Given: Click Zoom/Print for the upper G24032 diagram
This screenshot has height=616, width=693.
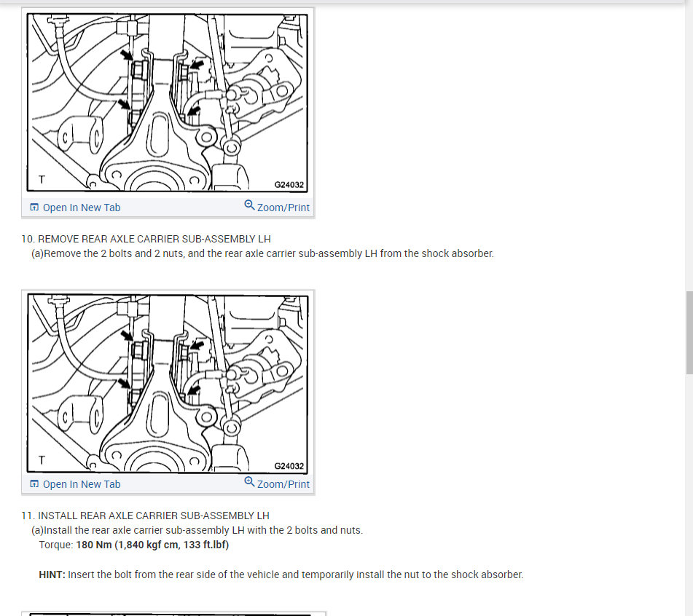Looking at the screenshot, I should [x=277, y=207].
